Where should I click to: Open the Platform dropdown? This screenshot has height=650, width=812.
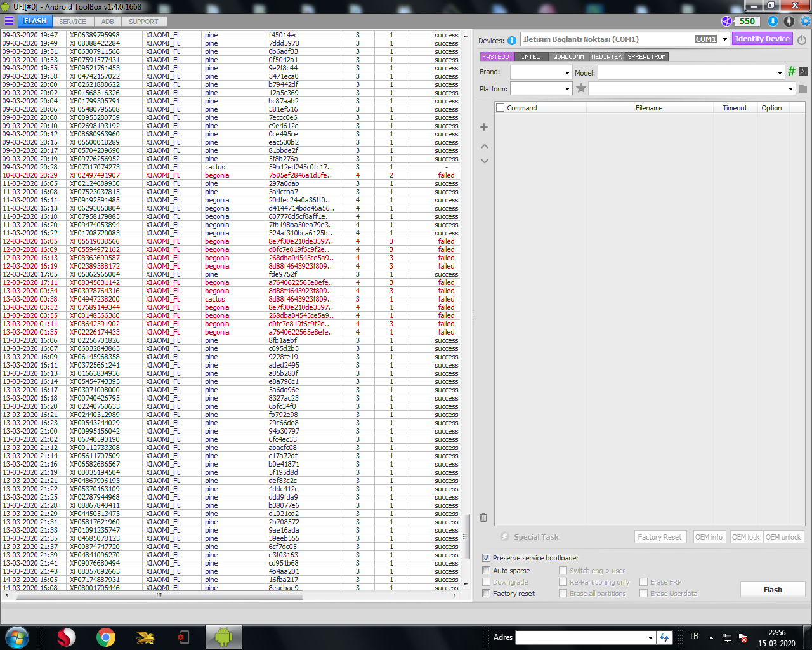click(x=567, y=89)
